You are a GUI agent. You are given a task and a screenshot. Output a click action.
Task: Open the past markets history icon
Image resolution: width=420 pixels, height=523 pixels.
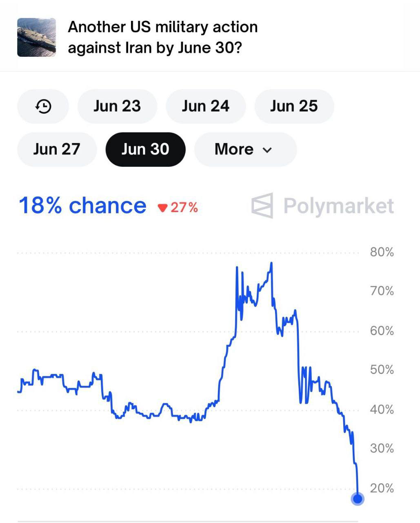(x=43, y=107)
